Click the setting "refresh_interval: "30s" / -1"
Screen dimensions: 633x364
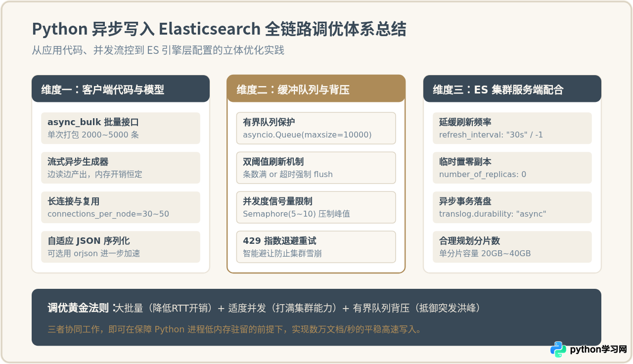(491, 135)
